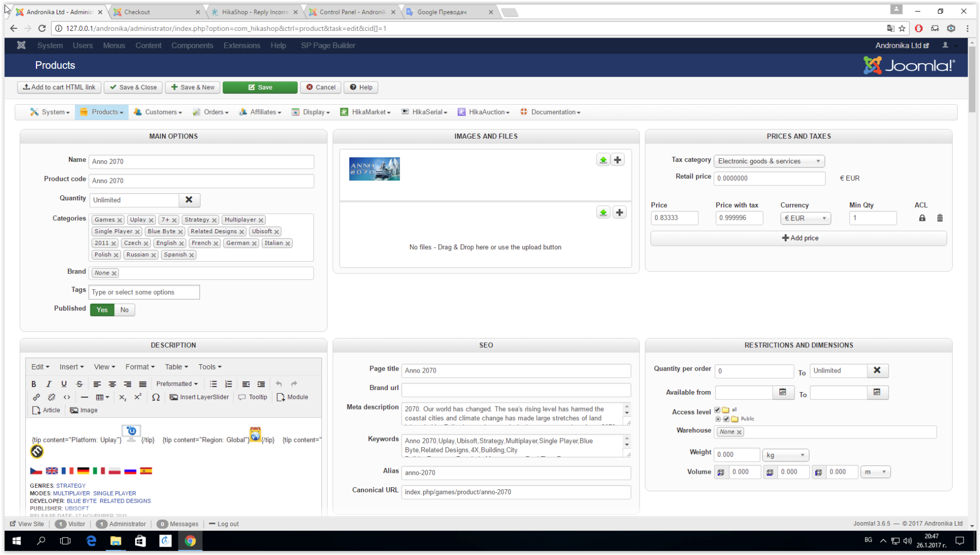Open the weight unit kg dropdown
The width and height of the screenshot is (980, 555).
point(785,455)
